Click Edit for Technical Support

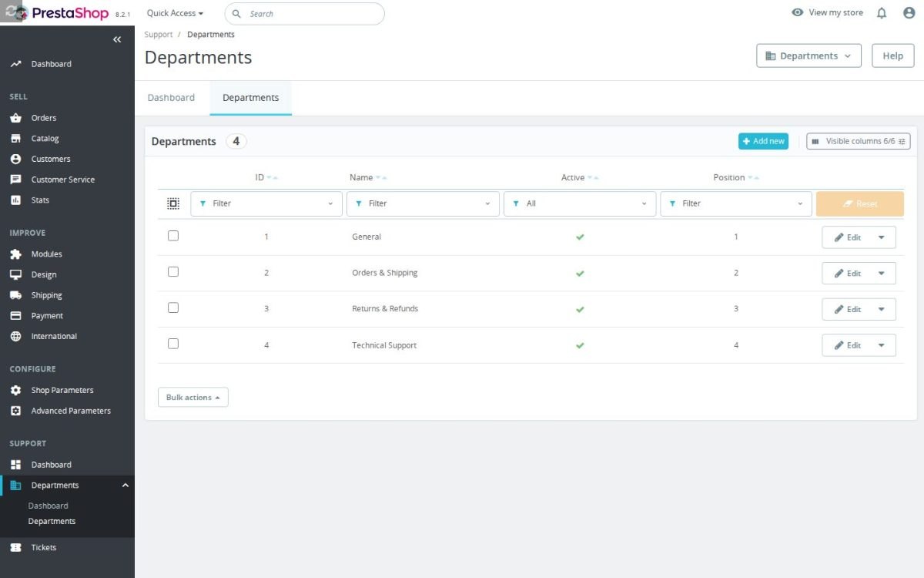coord(847,345)
